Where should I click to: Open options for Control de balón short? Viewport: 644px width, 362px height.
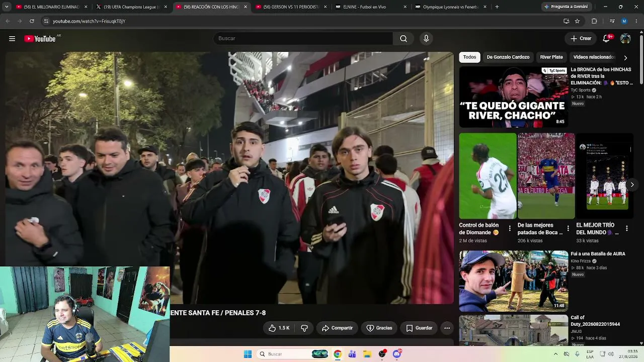coord(510,228)
